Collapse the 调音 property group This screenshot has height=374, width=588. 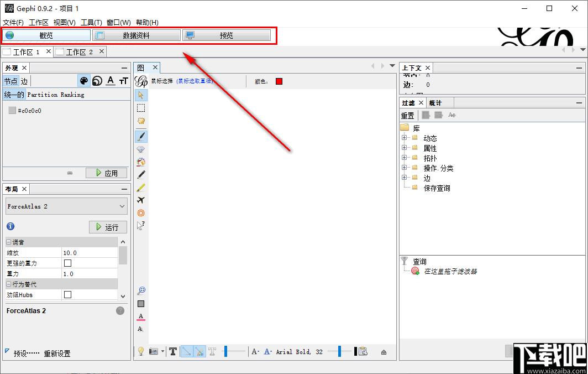[x=9, y=242]
